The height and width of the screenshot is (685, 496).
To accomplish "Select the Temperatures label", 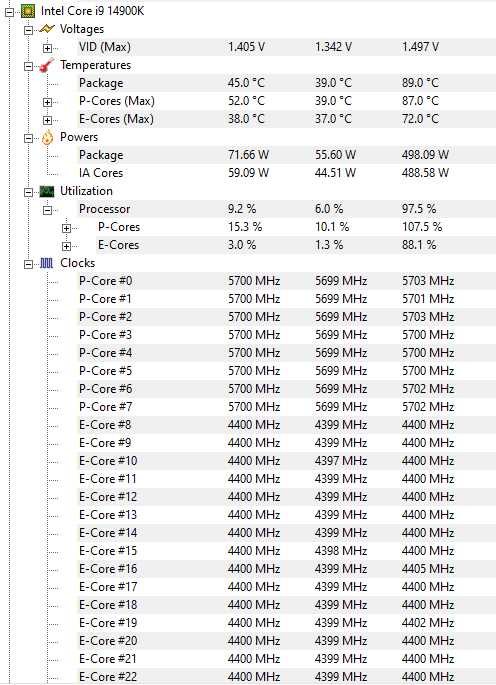I will tap(96, 65).
